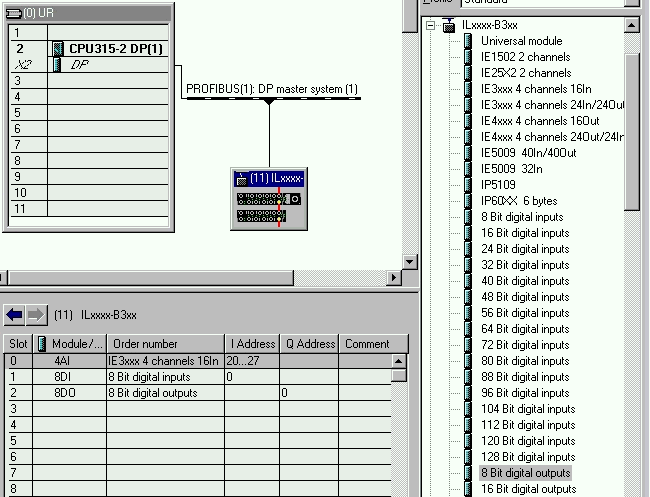Select IE4xxx 4 channels 24Out/24In entry
The width and height of the screenshot is (650, 497).
coord(552,137)
